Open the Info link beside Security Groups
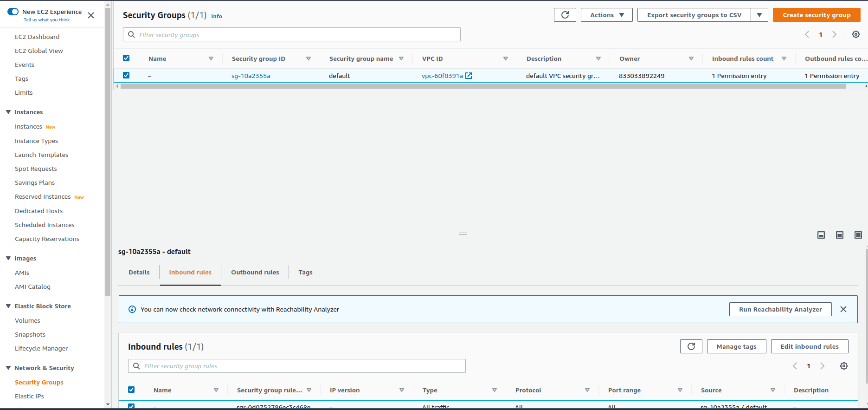Viewport: 868px width, 410px height. pyautogui.click(x=217, y=16)
